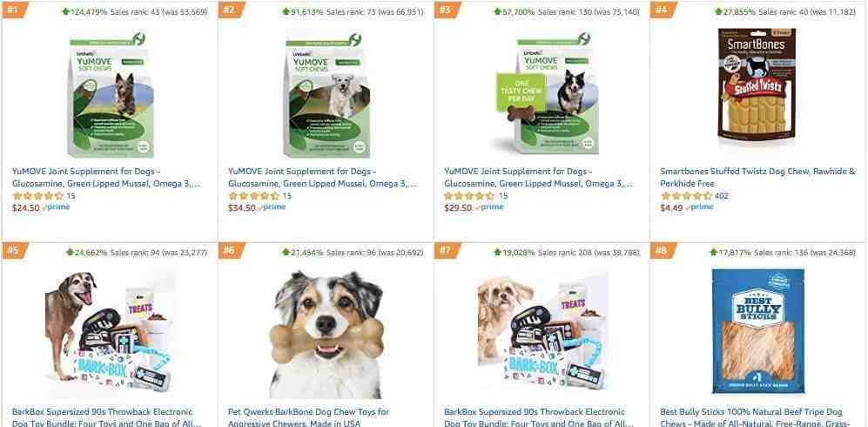Select the #5 BarkBox bundle product image
Viewport: 868px width, 427px height.
(111, 332)
